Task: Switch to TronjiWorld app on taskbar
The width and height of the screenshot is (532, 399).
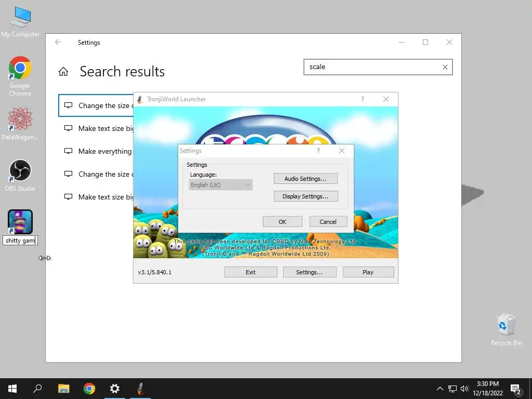Action: click(140, 389)
